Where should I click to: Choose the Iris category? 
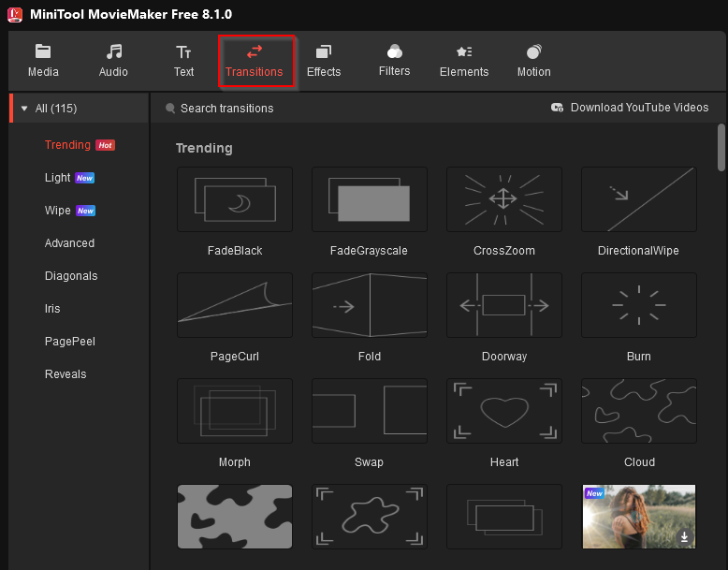[52, 309]
